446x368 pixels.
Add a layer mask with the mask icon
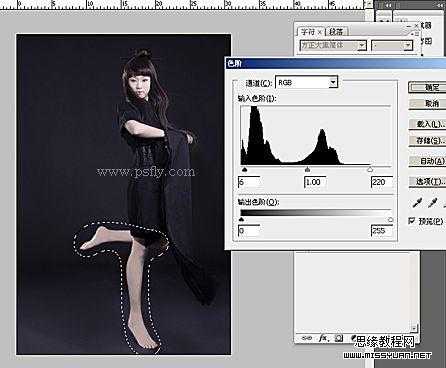coord(339,338)
